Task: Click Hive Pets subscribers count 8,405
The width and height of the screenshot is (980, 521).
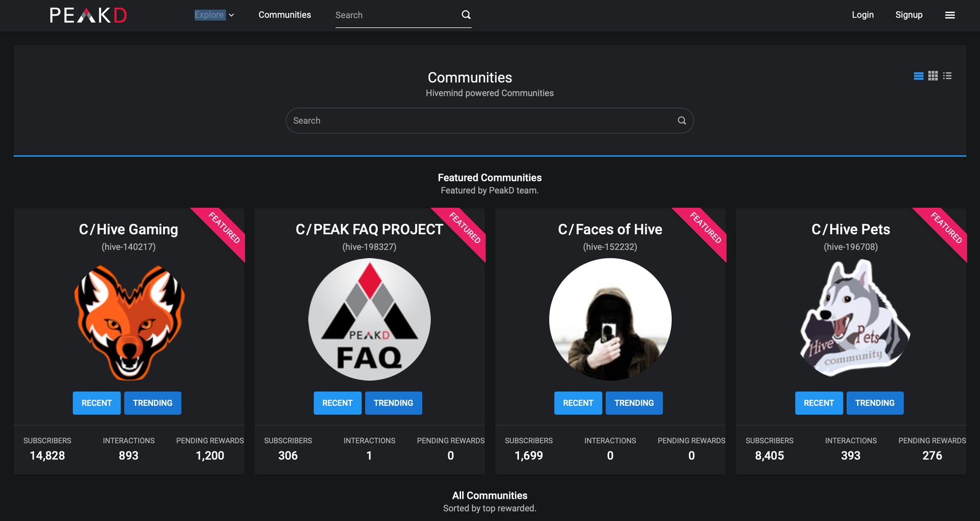Action: click(769, 456)
